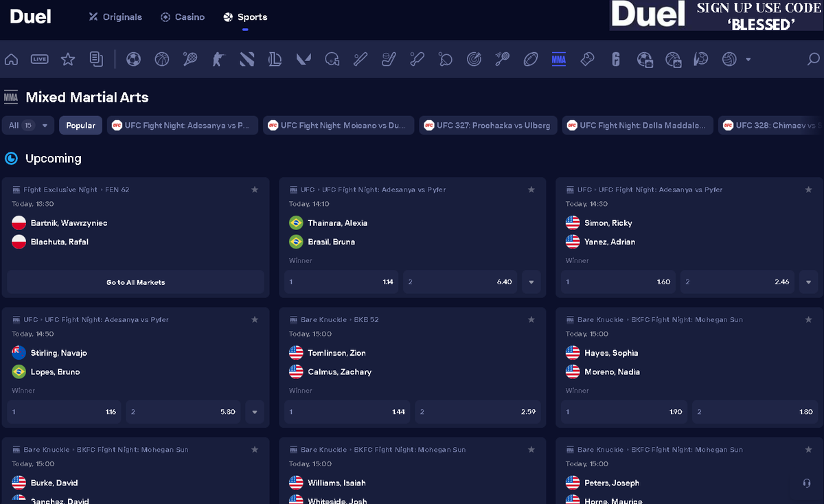Filter by UFC Fight Night: Adesanya chip

pos(183,126)
